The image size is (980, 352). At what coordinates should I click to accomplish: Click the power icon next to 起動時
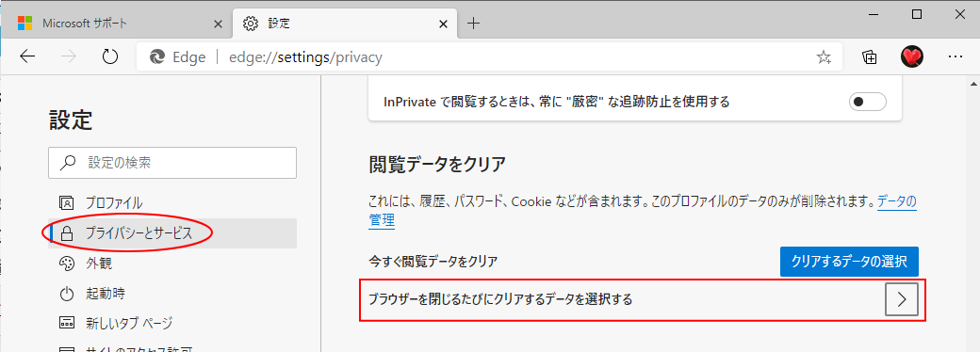click(66, 294)
